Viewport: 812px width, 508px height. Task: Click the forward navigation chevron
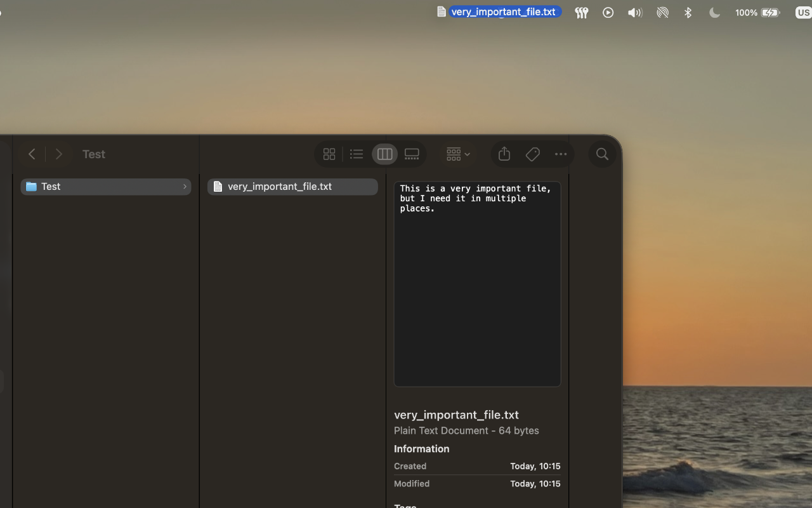[58, 154]
